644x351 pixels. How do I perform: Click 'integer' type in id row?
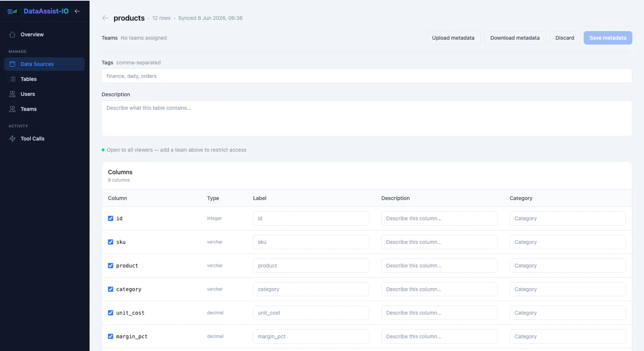pos(214,218)
